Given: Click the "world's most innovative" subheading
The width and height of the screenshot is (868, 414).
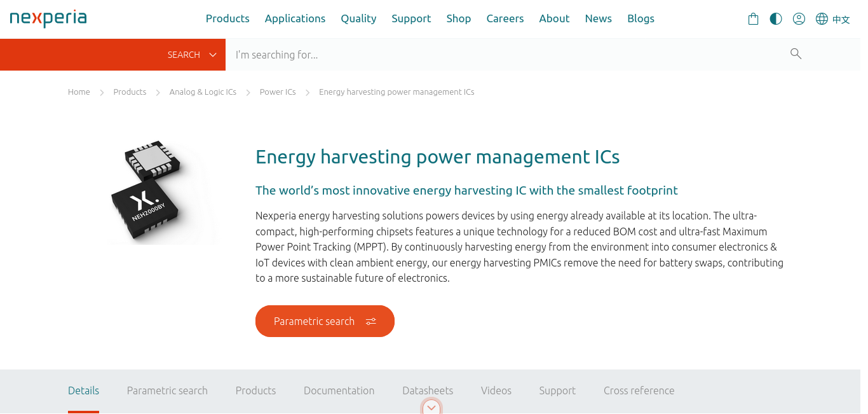Looking at the screenshot, I should [x=466, y=190].
